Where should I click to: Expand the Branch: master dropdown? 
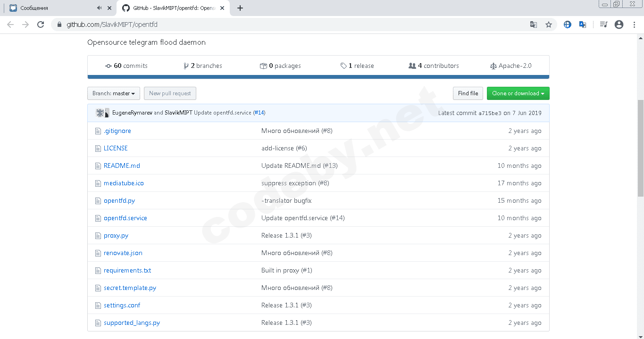(x=114, y=93)
